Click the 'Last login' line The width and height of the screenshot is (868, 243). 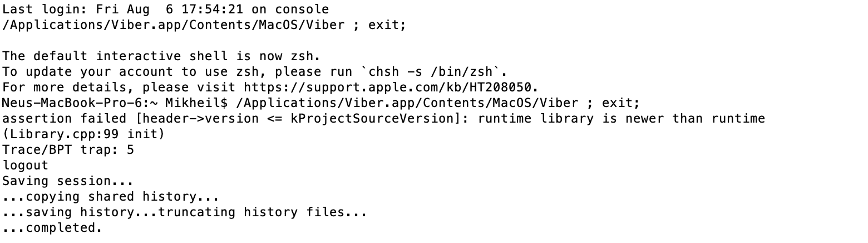[x=166, y=9]
